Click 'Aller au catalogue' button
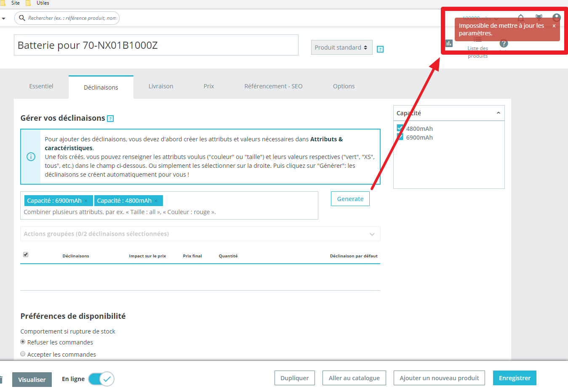The height and width of the screenshot is (392, 568). [354, 378]
